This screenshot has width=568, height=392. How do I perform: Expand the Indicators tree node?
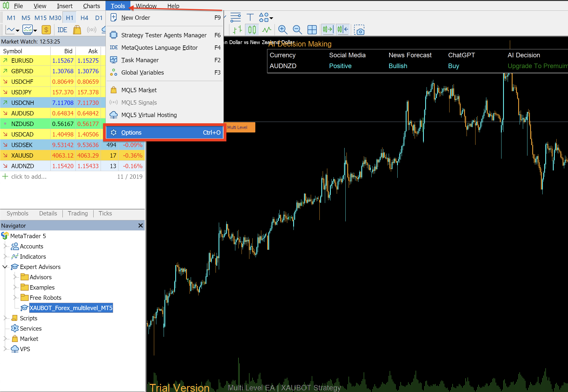[x=5, y=257]
